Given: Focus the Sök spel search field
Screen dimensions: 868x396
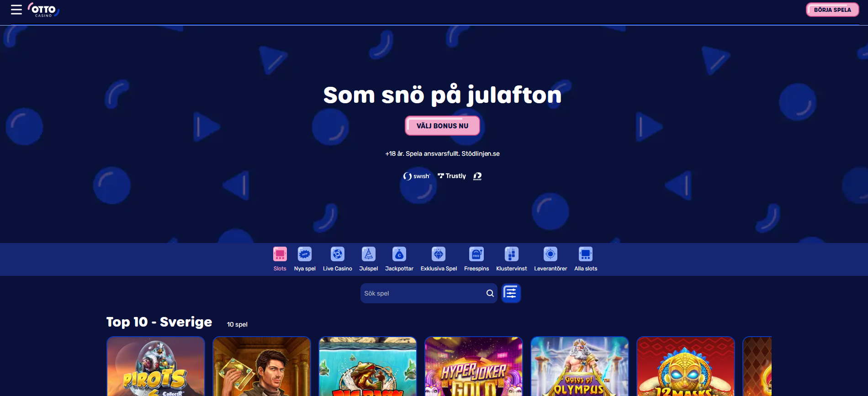Looking at the screenshot, I should 429,293.
